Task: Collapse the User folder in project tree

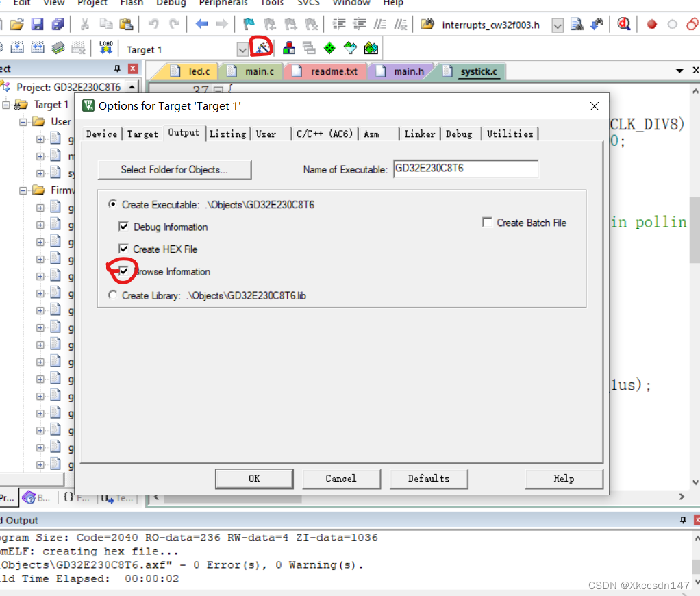Action: pyautogui.click(x=23, y=123)
